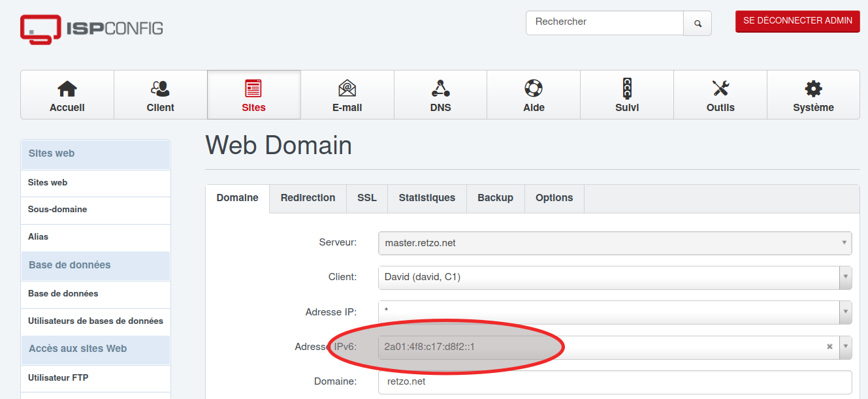The width and height of the screenshot is (868, 399).
Task: Open the Système gear icon
Action: (x=813, y=89)
